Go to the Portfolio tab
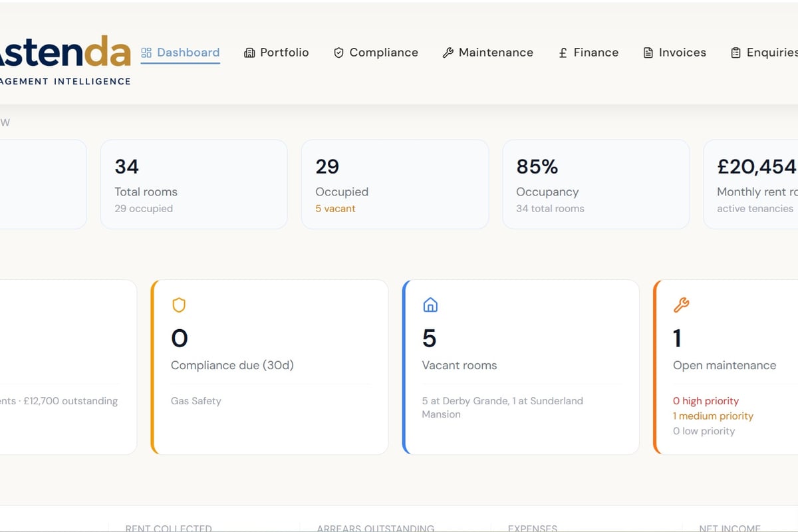This screenshot has width=798, height=532. tap(277, 53)
